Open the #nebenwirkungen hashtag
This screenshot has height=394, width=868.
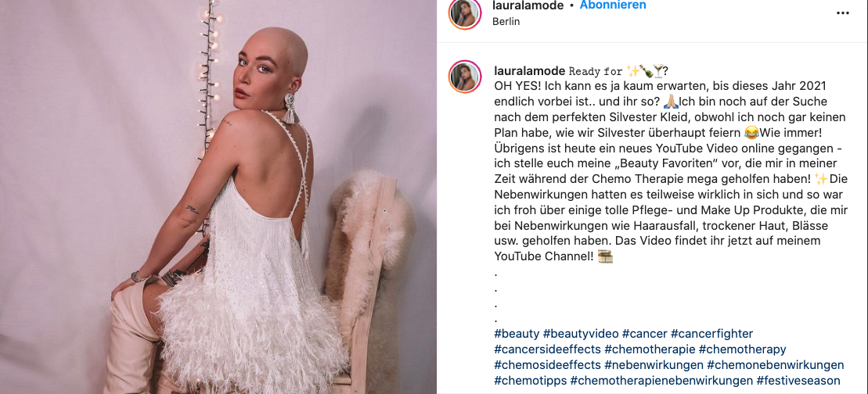(x=654, y=365)
